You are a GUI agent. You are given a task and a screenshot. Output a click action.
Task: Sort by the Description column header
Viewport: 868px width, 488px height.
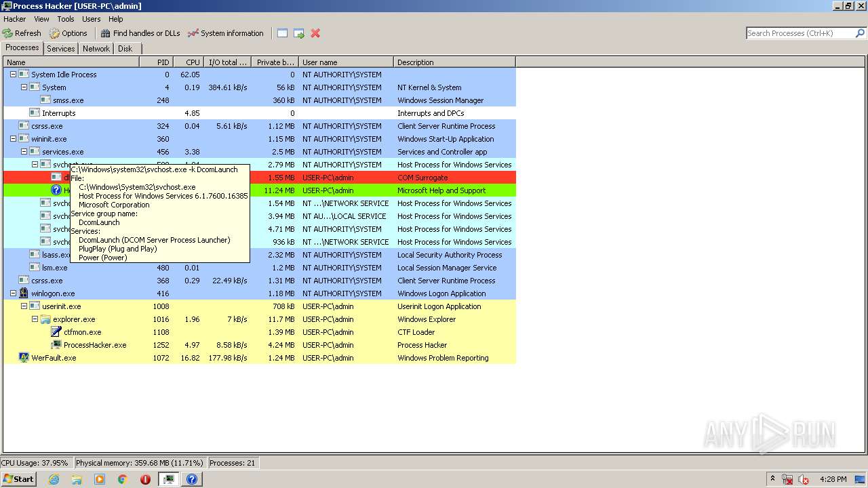[x=454, y=62]
